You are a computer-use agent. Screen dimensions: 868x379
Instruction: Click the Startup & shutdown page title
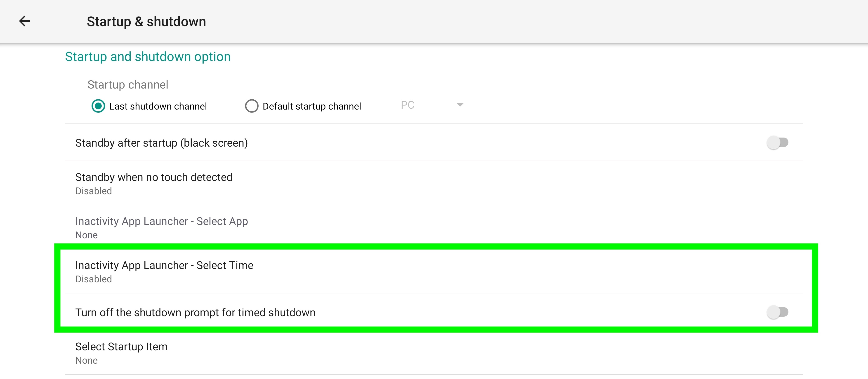coord(146,21)
